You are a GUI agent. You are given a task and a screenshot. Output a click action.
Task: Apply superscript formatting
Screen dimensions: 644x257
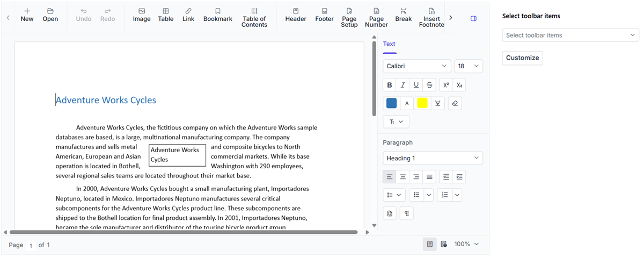tap(446, 85)
